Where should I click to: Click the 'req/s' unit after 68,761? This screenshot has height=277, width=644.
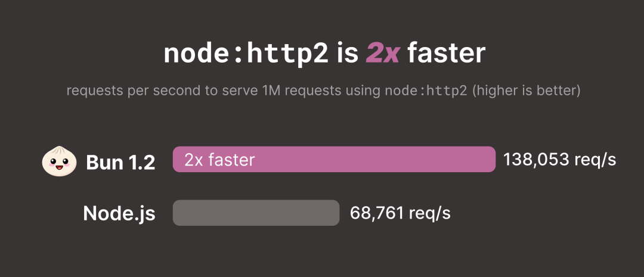(x=429, y=213)
